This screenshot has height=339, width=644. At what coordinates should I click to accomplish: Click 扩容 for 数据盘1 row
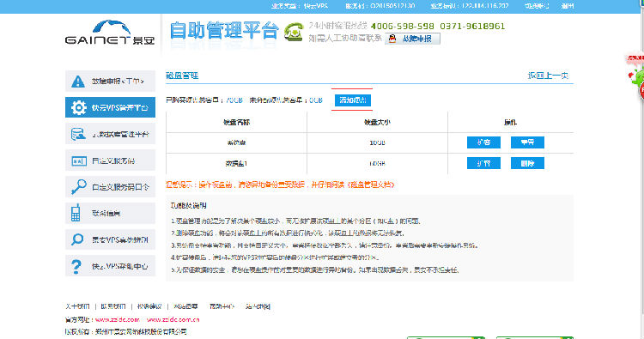click(x=483, y=163)
